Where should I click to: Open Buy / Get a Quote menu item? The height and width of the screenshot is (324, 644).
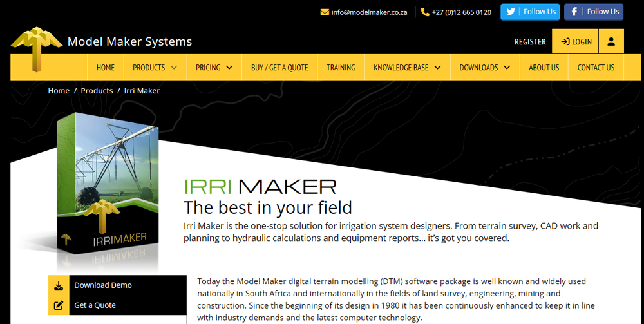(279, 68)
